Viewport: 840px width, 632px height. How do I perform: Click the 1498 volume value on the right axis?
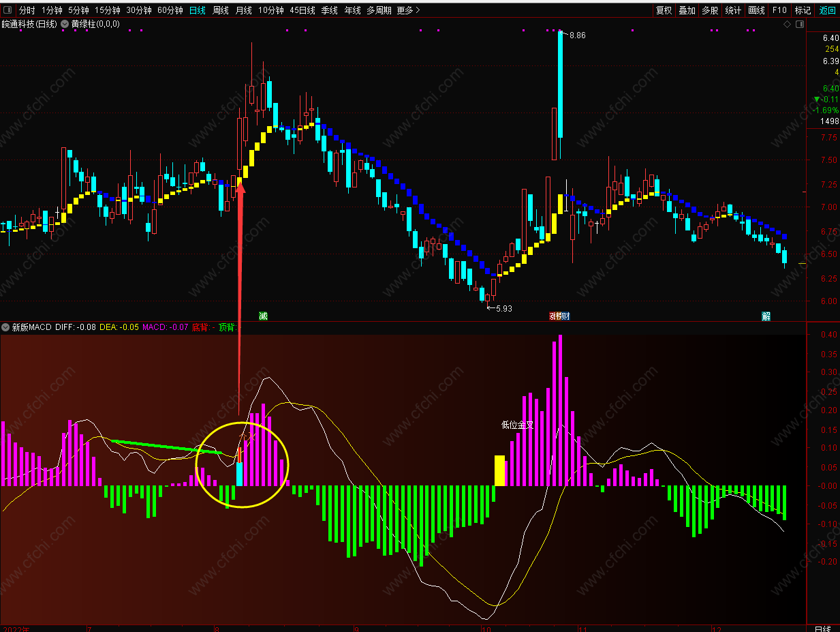click(830, 121)
